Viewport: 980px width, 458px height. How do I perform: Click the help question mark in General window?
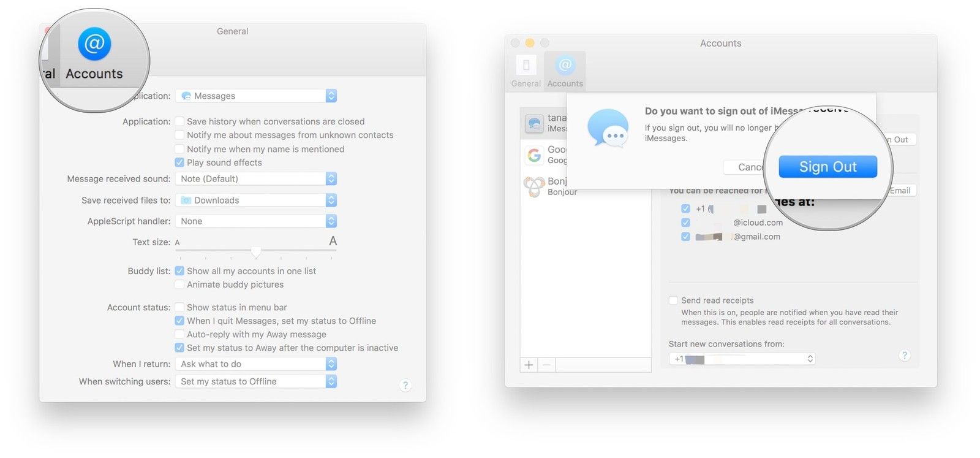tap(405, 385)
